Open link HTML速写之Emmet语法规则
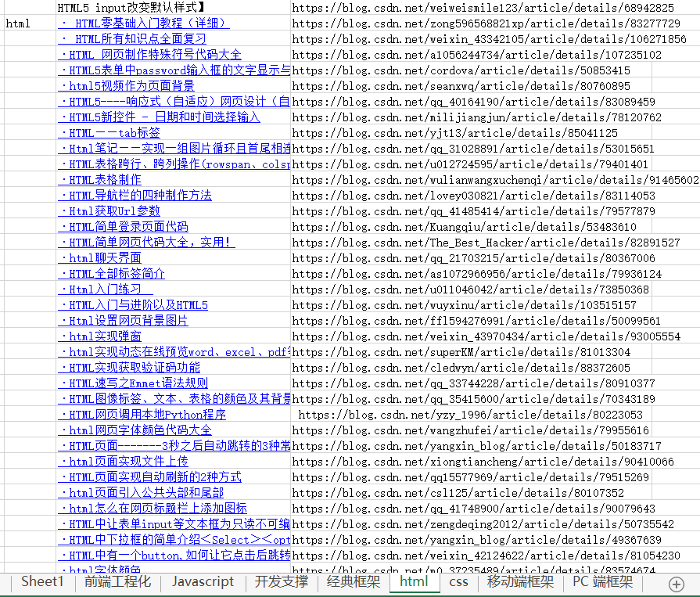700x597 pixels. pos(133,383)
